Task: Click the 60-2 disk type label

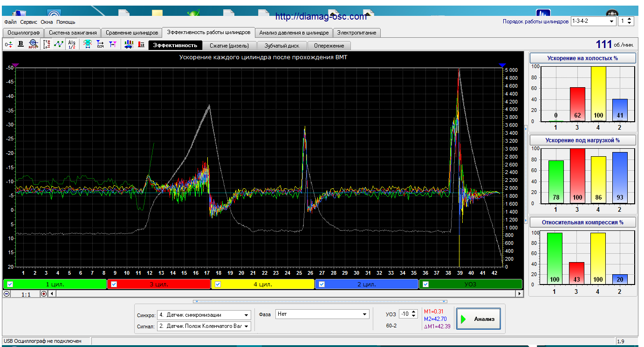Action: click(391, 326)
